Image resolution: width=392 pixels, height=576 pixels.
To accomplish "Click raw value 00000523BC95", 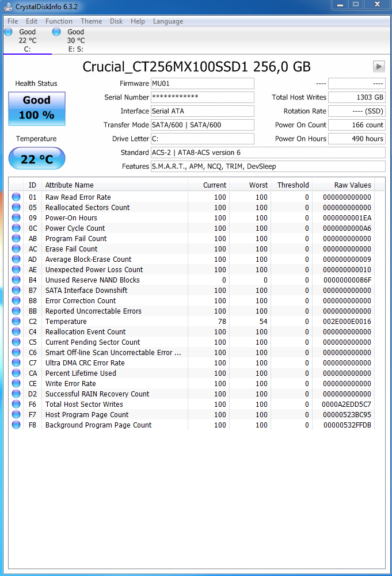I will tap(347, 415).
